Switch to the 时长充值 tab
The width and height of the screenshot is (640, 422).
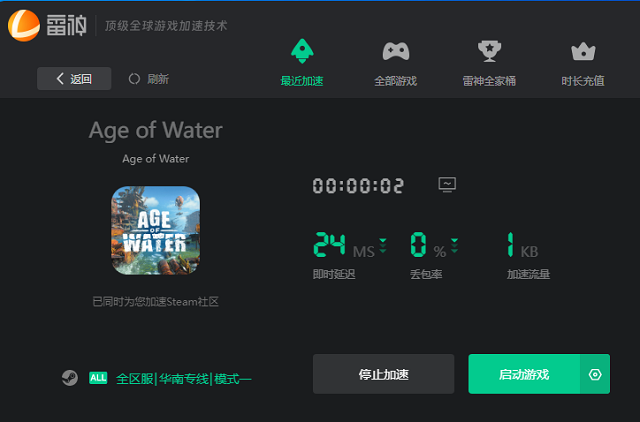tap(583, 81)
